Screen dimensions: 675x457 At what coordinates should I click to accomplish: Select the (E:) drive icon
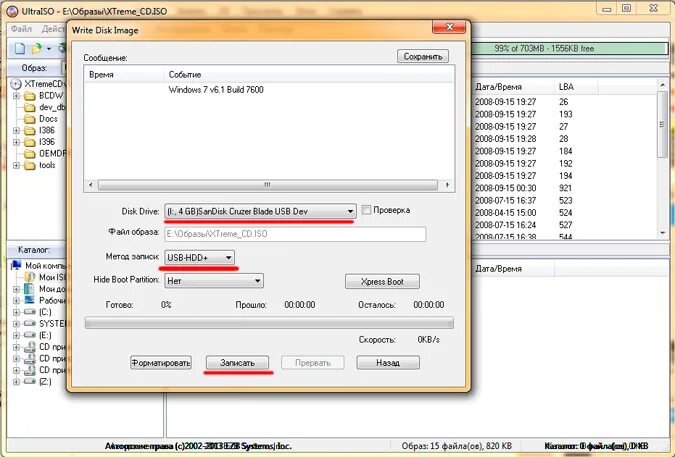[x=30, y=335]
